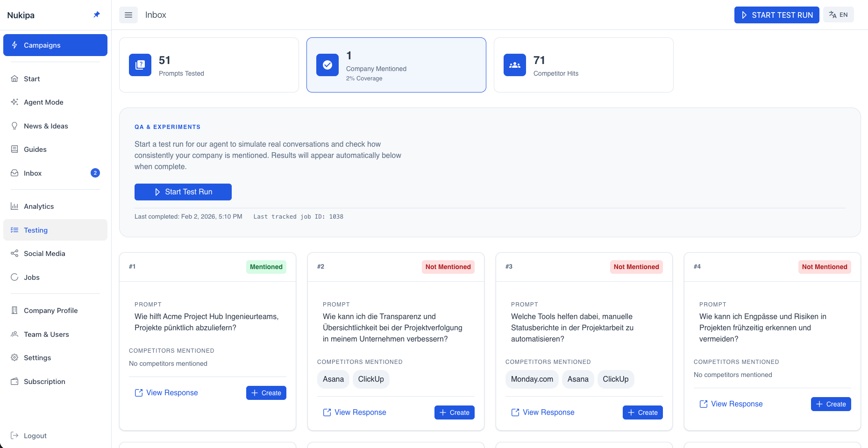Go to Agent Mode page

click(x=43, y=102)
